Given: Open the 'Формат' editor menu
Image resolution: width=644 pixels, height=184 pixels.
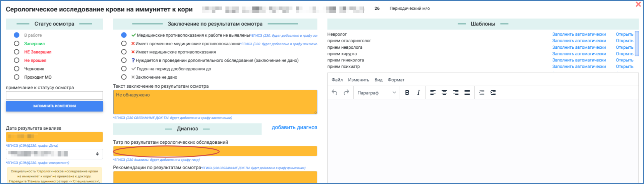Looking at the screenshot, I should tap(396, 80).
